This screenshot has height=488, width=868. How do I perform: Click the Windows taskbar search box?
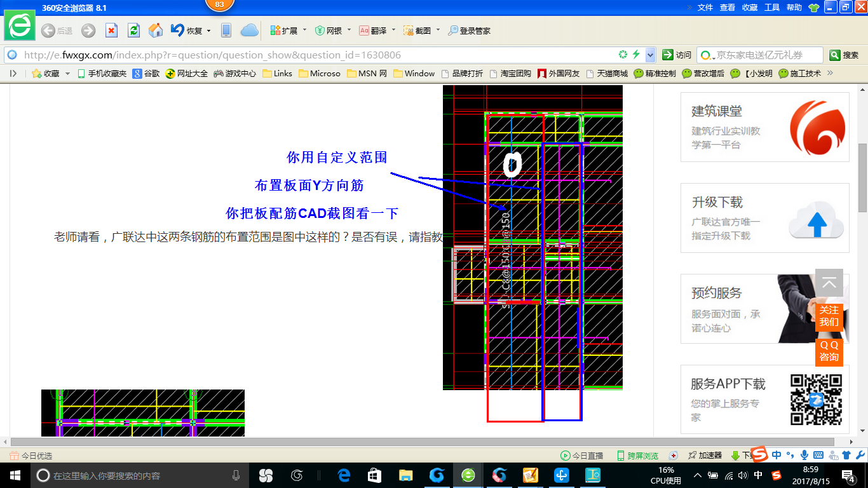pos(140,475)
